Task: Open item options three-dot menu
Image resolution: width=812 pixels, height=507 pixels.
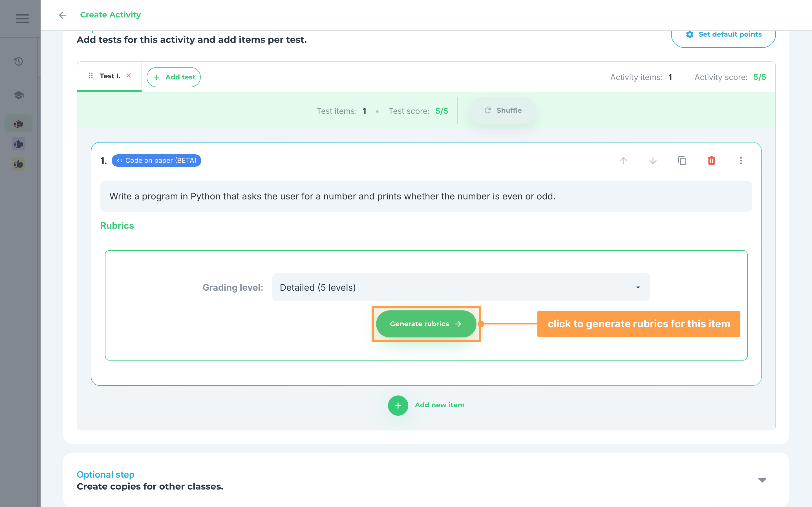Action: (741, 161)
